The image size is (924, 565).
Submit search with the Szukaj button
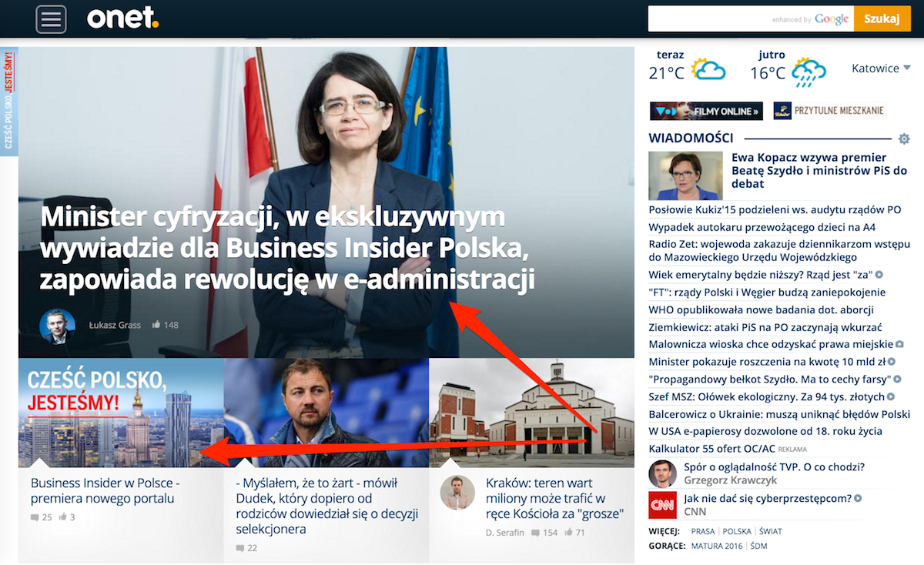882,19
